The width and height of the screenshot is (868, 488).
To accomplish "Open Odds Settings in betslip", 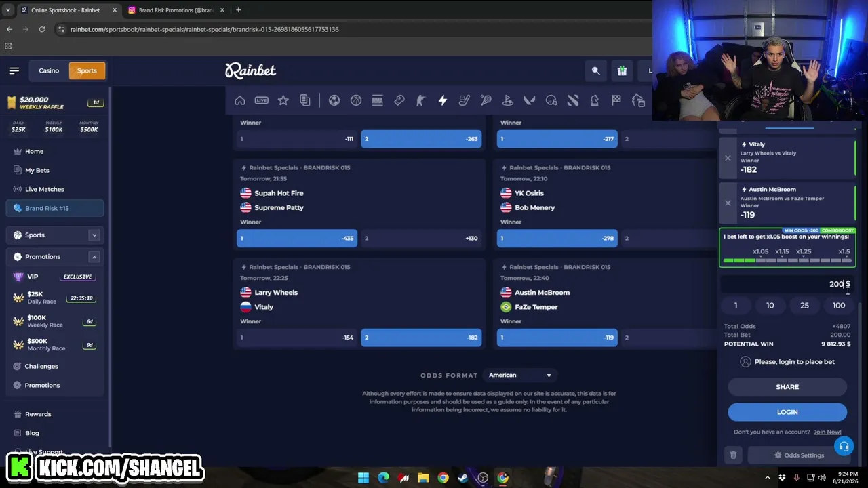I will 799,455.
